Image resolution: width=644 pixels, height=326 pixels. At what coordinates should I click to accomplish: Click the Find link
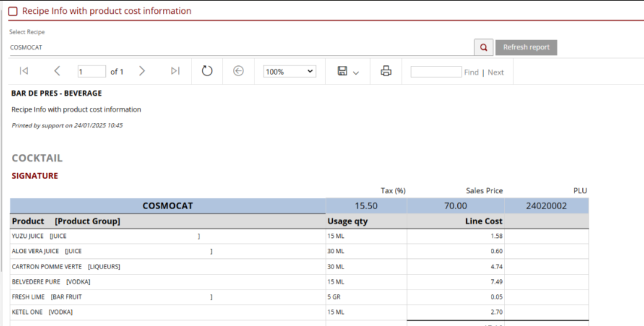tap(471, 73)
